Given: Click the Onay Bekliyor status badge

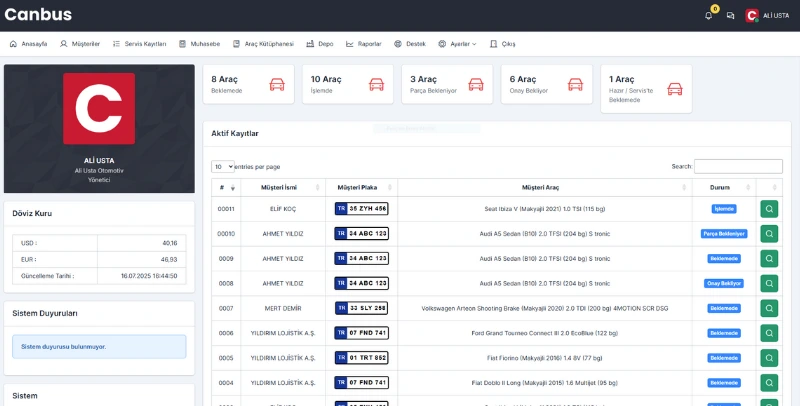Looking at the screenshot, I should pos(724,283).
